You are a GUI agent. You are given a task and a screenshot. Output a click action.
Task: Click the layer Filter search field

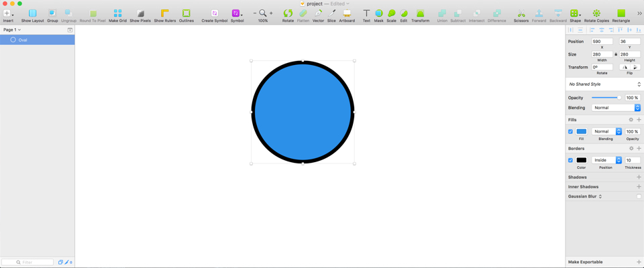[28, 263]
